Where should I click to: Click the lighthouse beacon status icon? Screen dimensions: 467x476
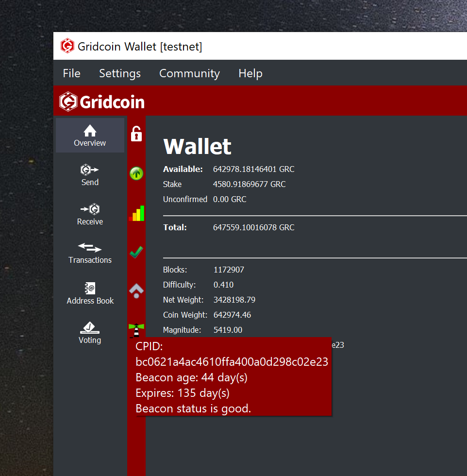(136, 330)
